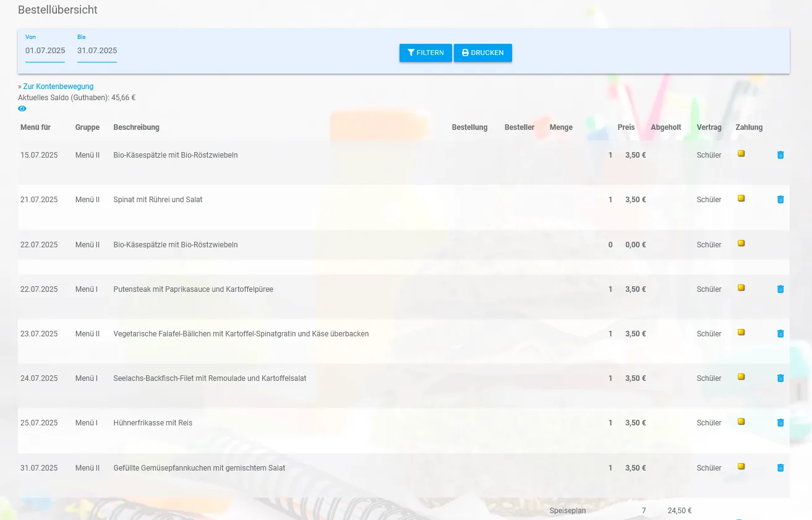812x520 pixels.
Task: Open the Bis date picker
Action: pyautogui.click(x=96, y=50)
